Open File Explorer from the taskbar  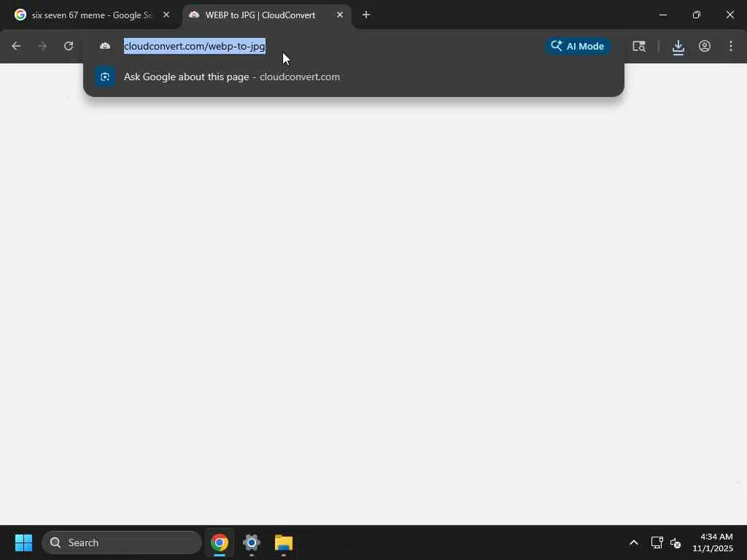[x=284, y=542]
